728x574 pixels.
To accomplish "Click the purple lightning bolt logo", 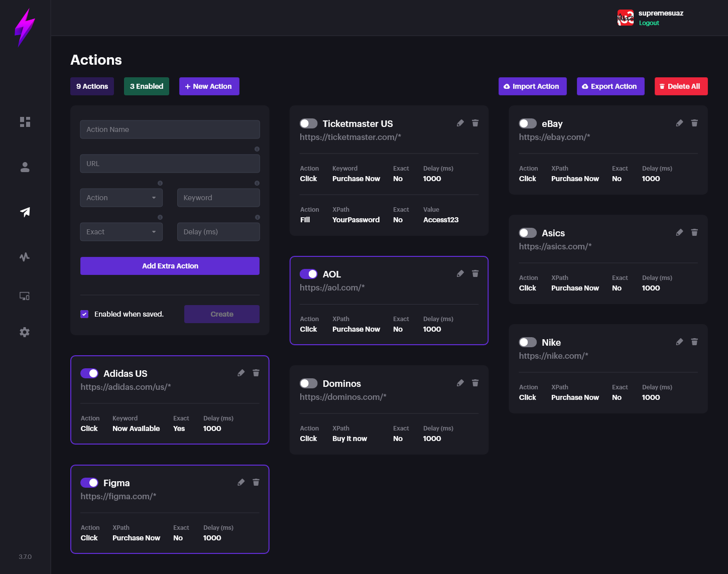I will pos(25,28).
